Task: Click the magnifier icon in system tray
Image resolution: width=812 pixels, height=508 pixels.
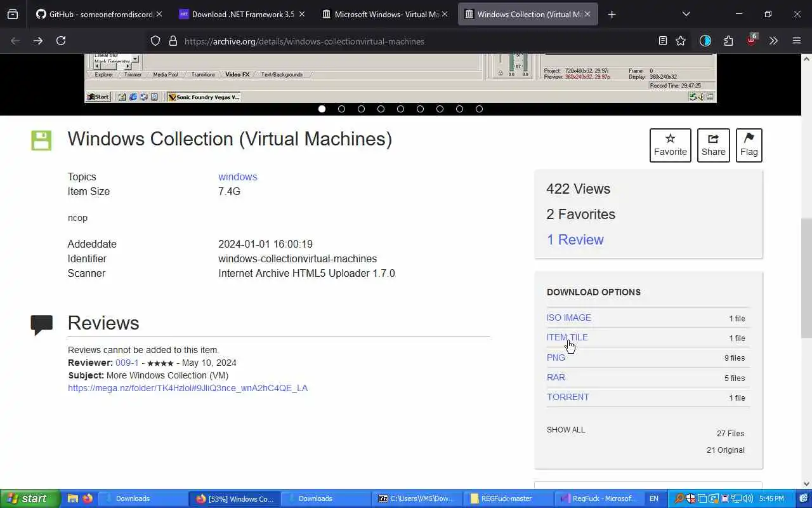Action: point(679,498)
